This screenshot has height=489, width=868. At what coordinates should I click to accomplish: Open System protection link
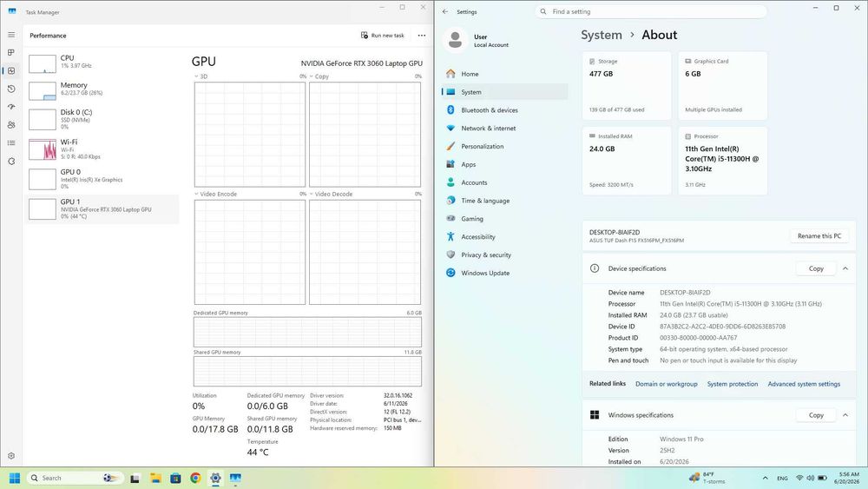click(733, 384)
